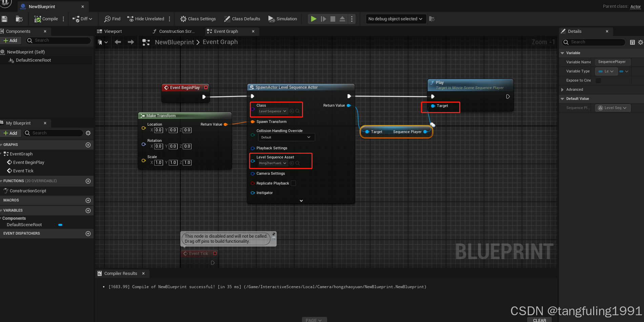Open Class Settings

(198, 19)
